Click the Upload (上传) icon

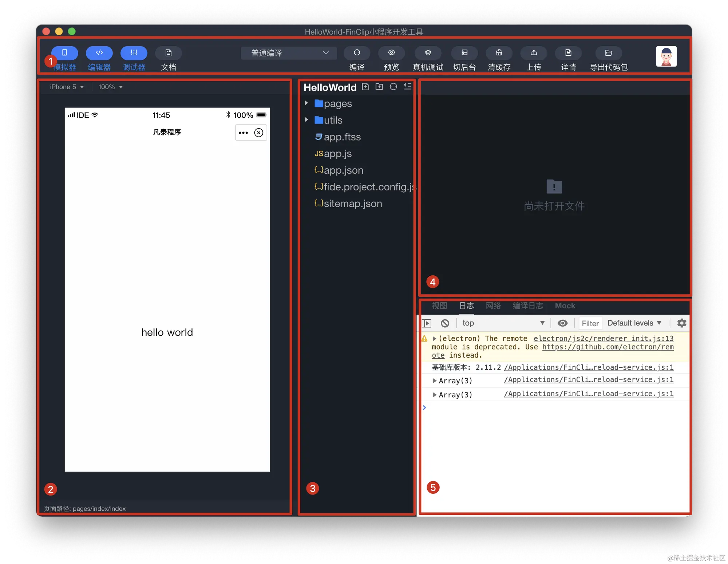(x=534, y=53)
